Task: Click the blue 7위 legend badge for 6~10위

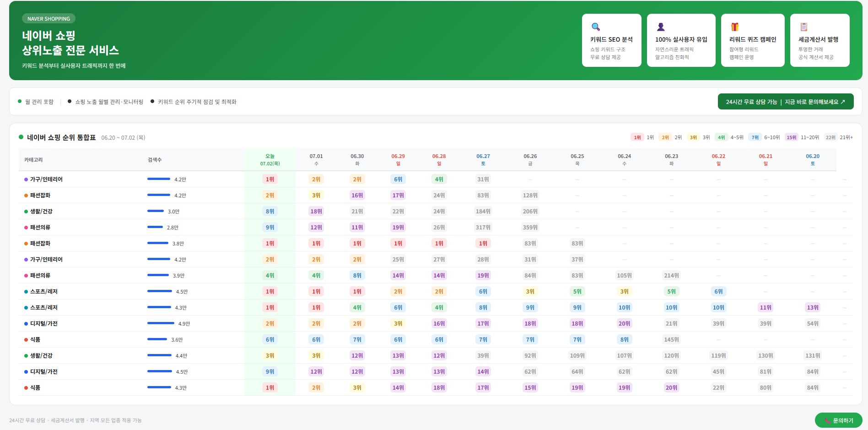Action: point(755,137)
